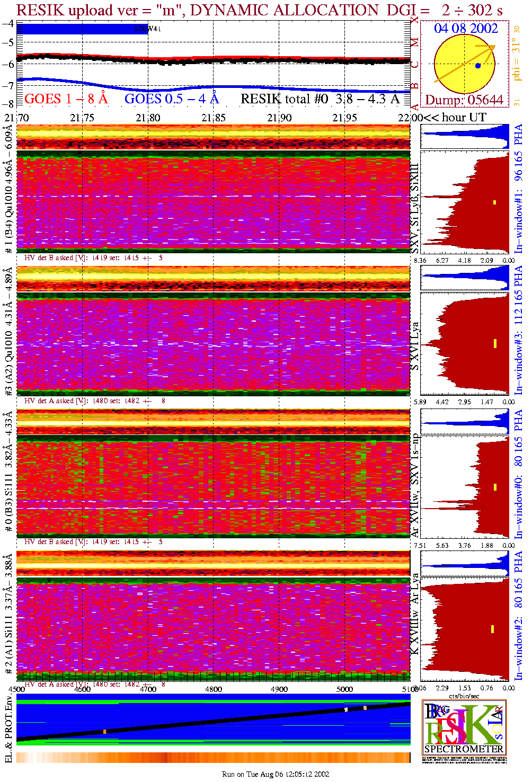Click time tick label '21.85'
532x782 pixels.
[x=214, y=117]
